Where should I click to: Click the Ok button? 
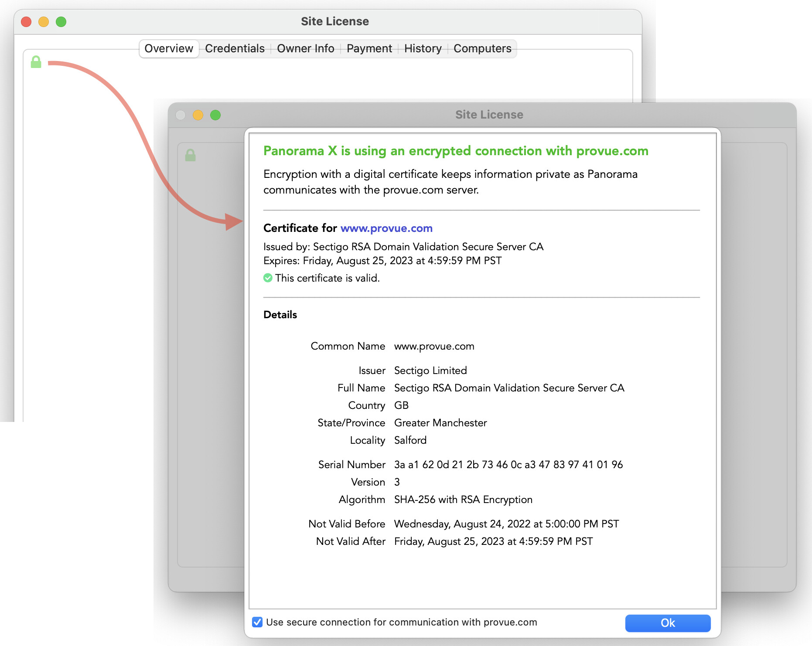tap(668, 623)
